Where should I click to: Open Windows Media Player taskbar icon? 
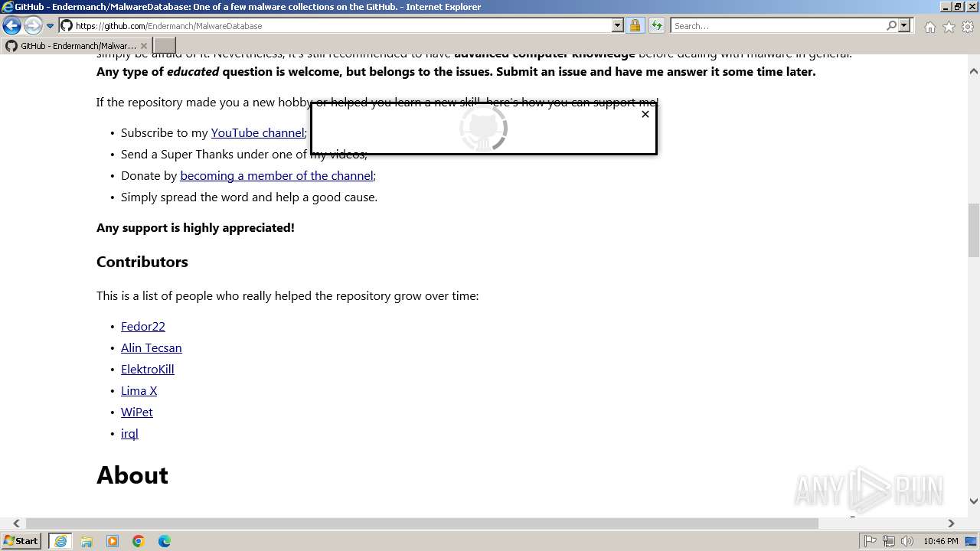coord(113,541)
